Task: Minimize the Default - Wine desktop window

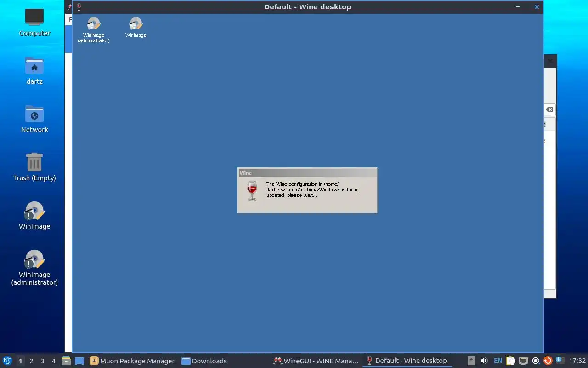Action: [x=518, y=7]
